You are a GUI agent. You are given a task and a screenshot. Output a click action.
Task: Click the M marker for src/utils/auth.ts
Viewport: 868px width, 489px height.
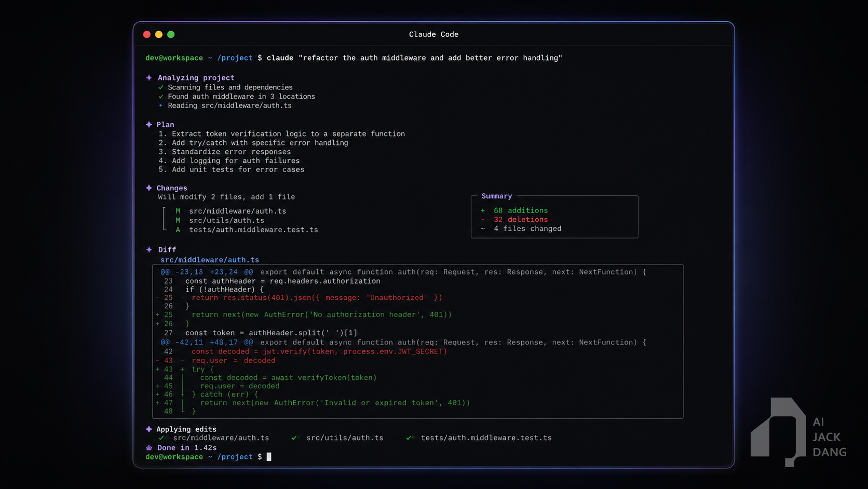[x=178, y=220]
